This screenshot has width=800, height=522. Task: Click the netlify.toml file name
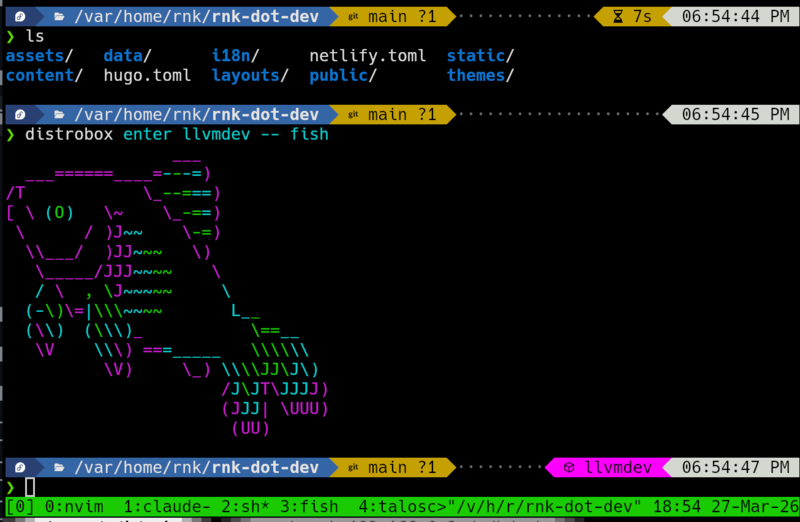pos(368,56)
